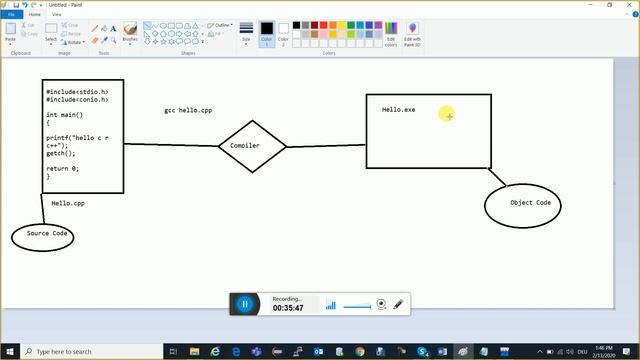Select the Pencil tool

click(x=95, y=29)
